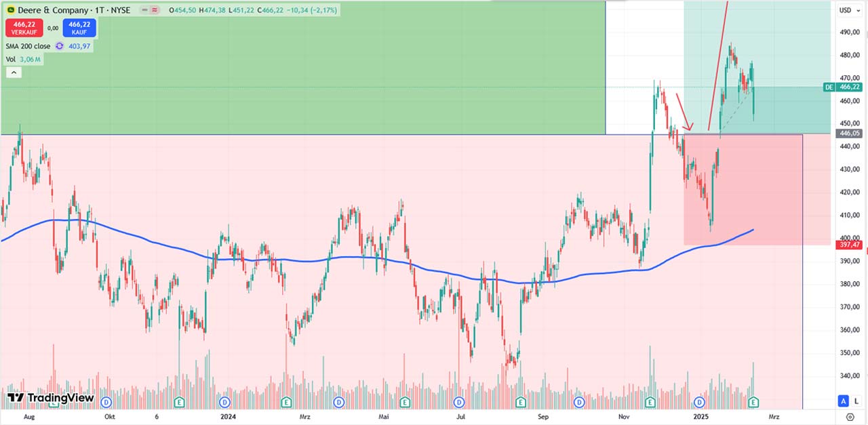Viewport: 868px width, 425px height.
Task: Open chart settings via the gear icon
Action: 850,417
